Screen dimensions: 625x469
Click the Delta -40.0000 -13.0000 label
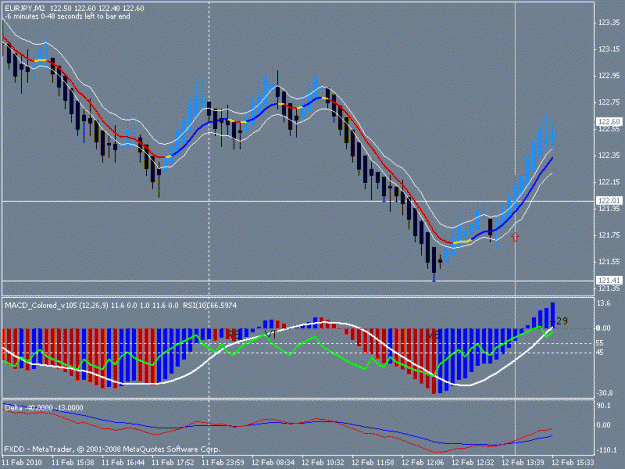44,408
